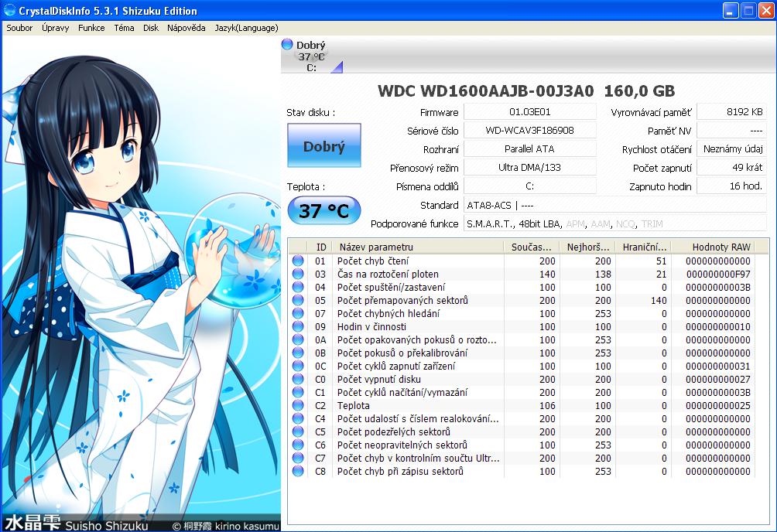Click the blue status orb for Teplota row

click(298, 405)
